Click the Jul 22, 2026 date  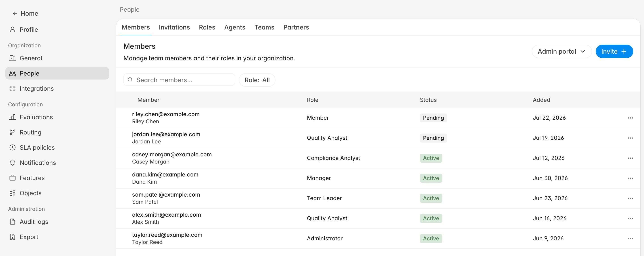coord(549,118)
